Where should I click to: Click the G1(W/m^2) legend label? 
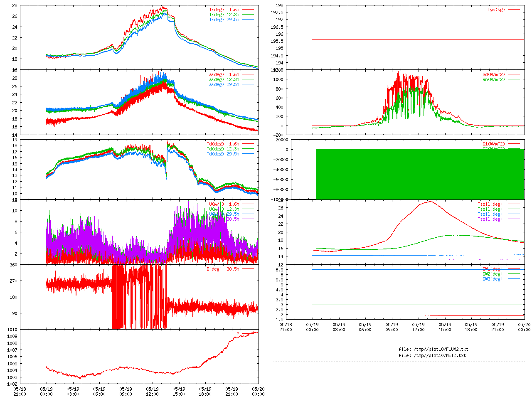coord(494,144)
